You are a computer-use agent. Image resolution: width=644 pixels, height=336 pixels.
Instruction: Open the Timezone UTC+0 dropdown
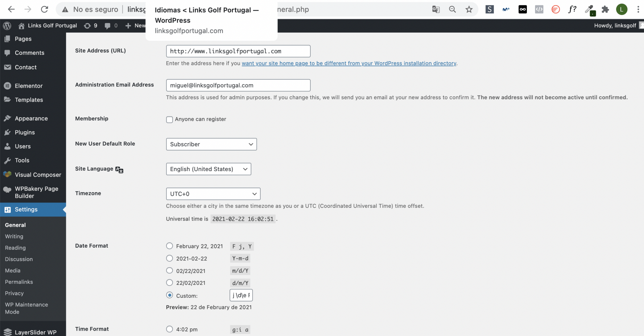[213, 194]
